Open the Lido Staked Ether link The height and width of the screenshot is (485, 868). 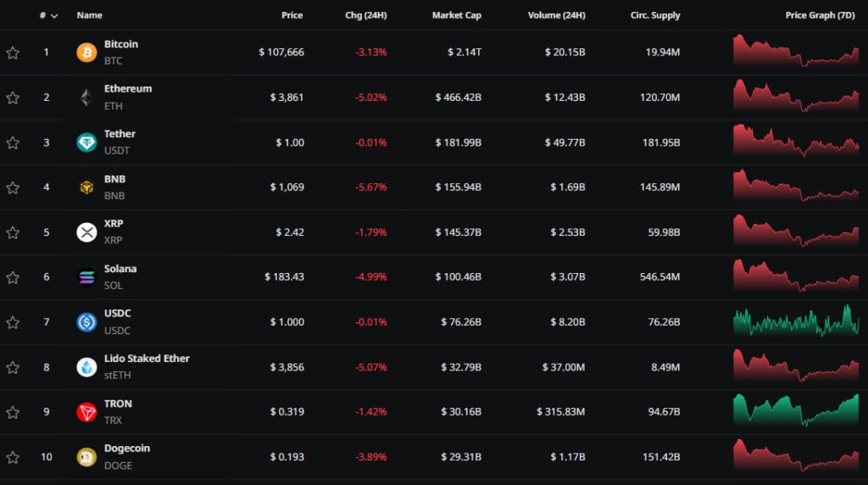pyautogui.click(x=147, y=359)
